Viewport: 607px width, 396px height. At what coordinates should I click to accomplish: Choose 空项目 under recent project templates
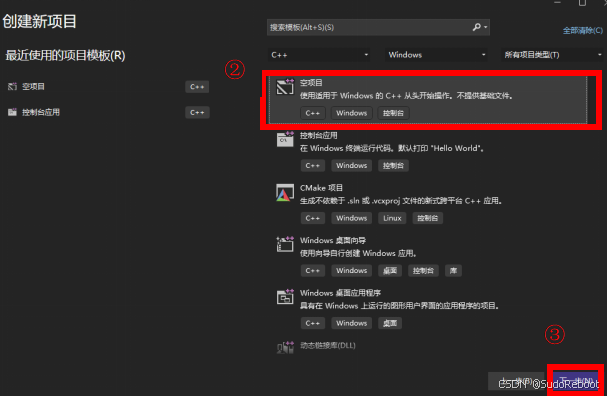[x=33, y=86]
